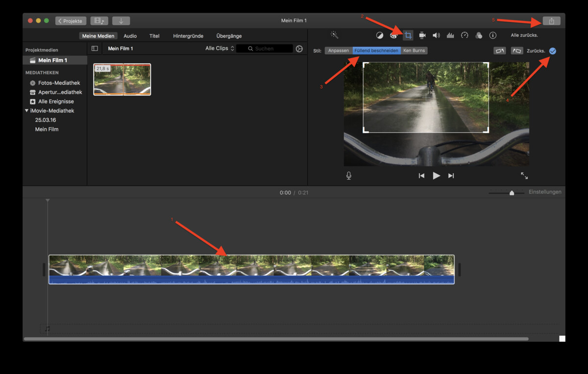Enable voiceover recording with the microphone icon
Screen dimensions: 588x374
pyautogui.click(x=348, y=175)
